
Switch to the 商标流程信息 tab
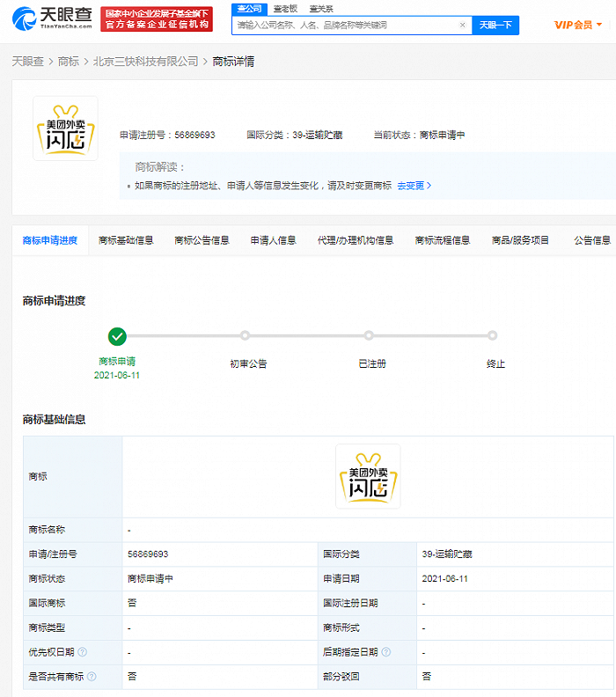pyautogui.click(x=442, y=240)
